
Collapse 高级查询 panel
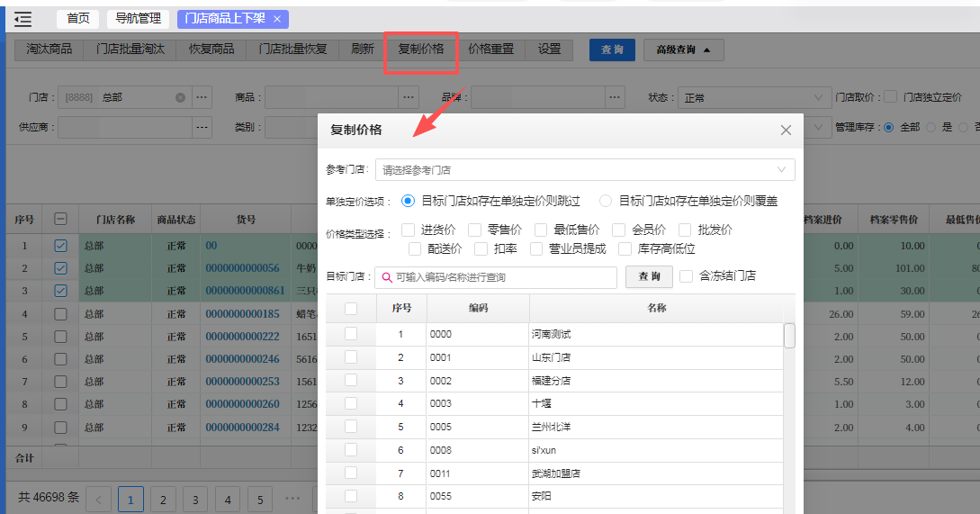tap(684, 50)
